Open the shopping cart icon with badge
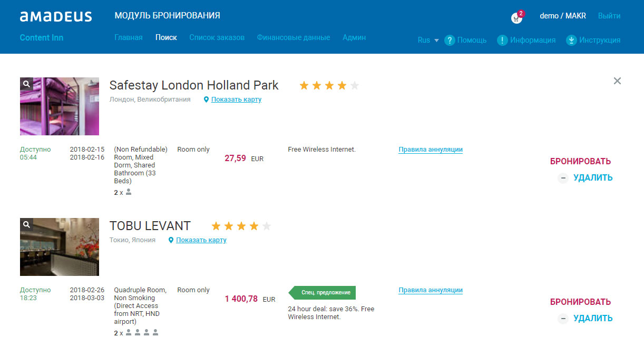644x347 pixels. tap(517, 17)
